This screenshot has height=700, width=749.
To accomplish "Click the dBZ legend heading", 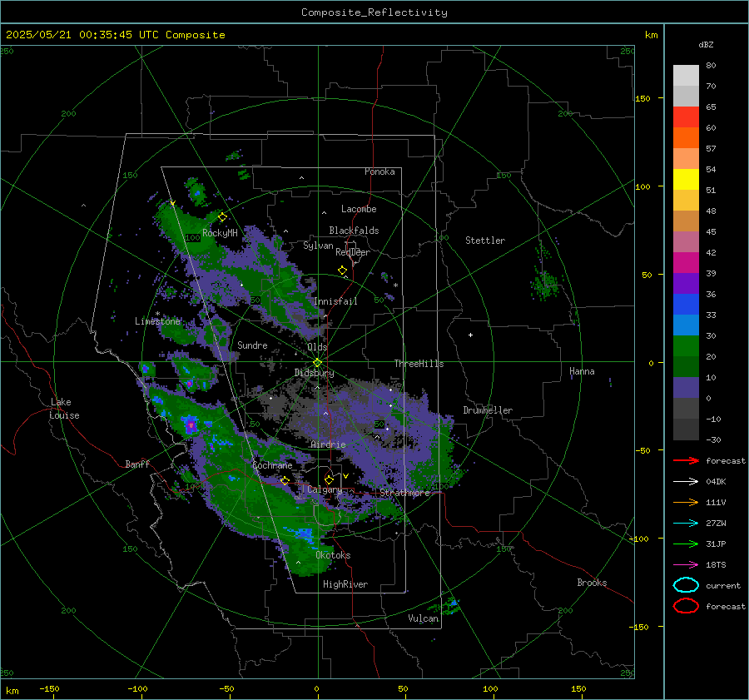I will (x=706, y=45).
